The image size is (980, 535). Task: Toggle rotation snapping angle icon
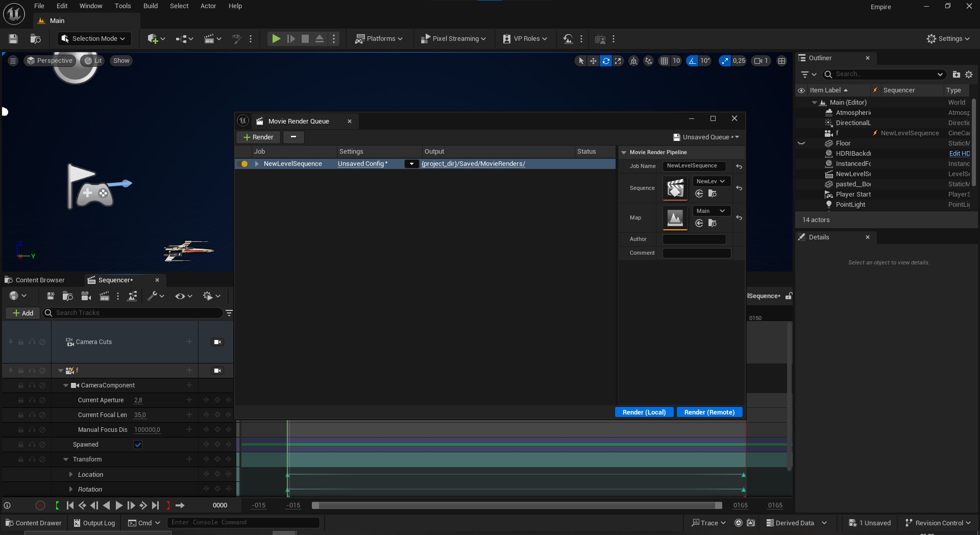(692, 61)
